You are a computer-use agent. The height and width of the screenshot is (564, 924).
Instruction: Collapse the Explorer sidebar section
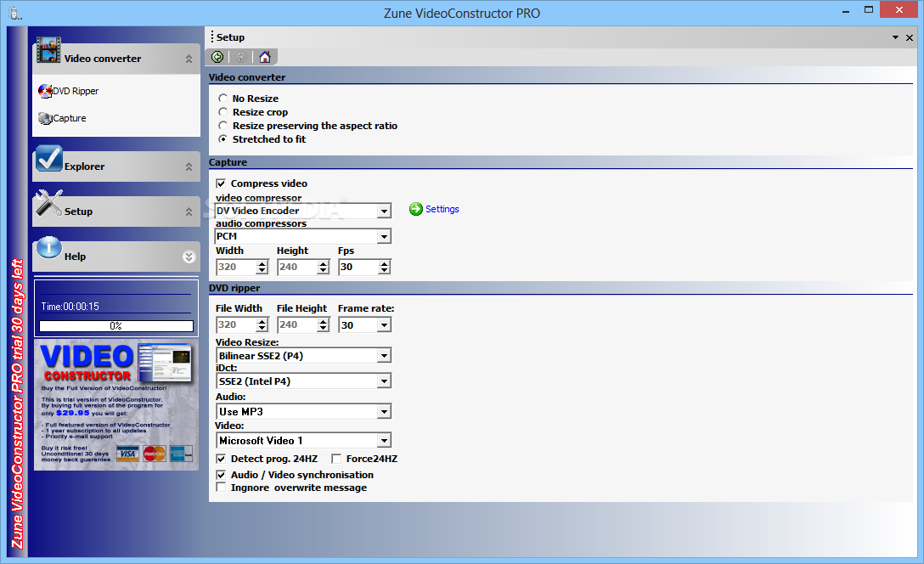pos(189,166)
